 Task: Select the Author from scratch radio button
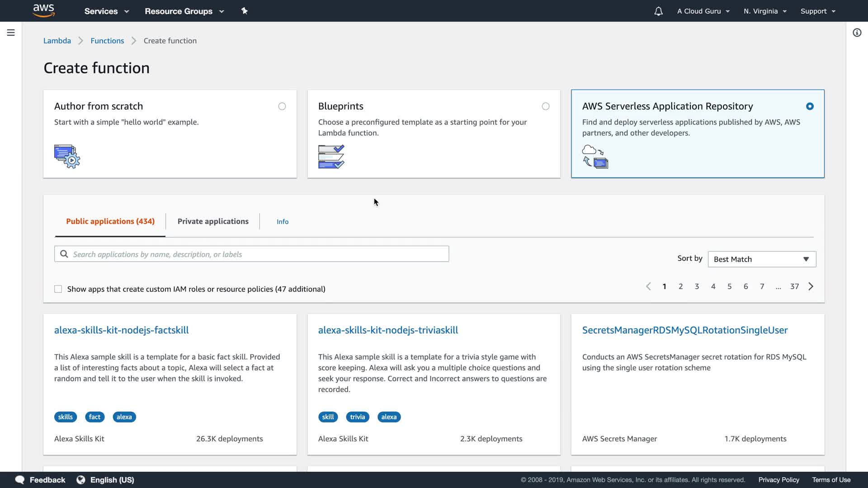(x=282, y=106)
